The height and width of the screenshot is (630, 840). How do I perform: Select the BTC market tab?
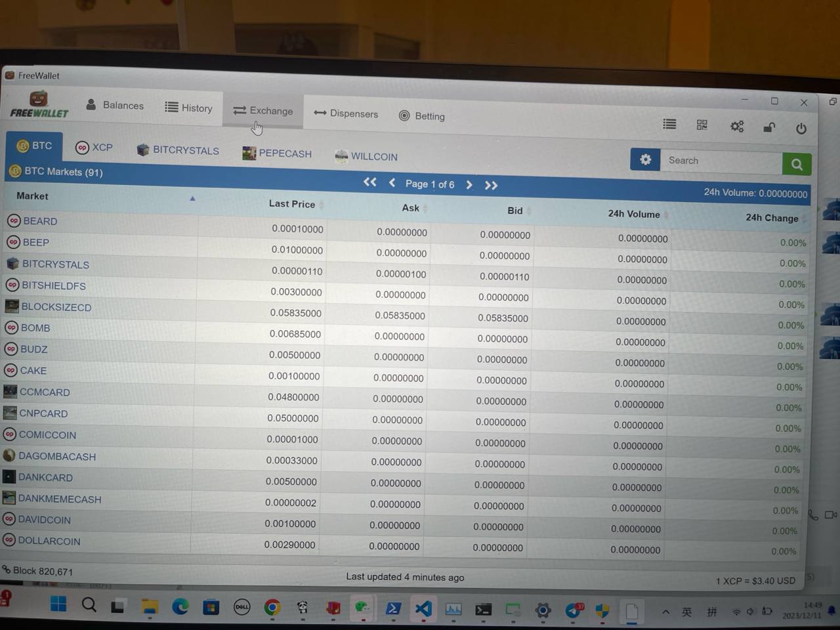(x=35, y=146)
